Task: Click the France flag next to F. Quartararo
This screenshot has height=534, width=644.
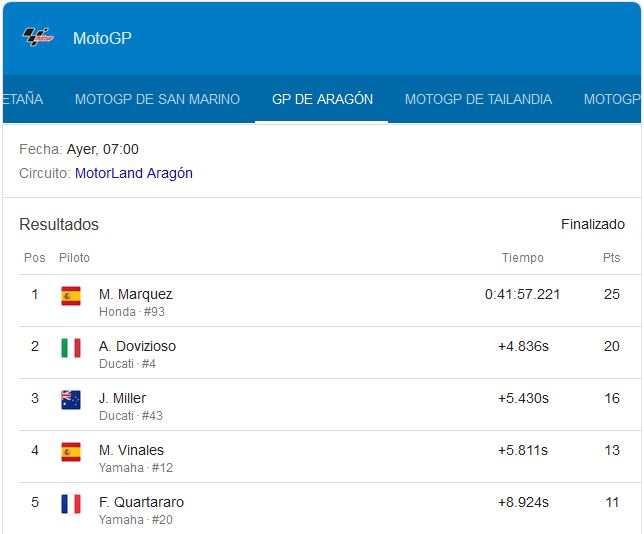Action: click(x=71, y=504)
